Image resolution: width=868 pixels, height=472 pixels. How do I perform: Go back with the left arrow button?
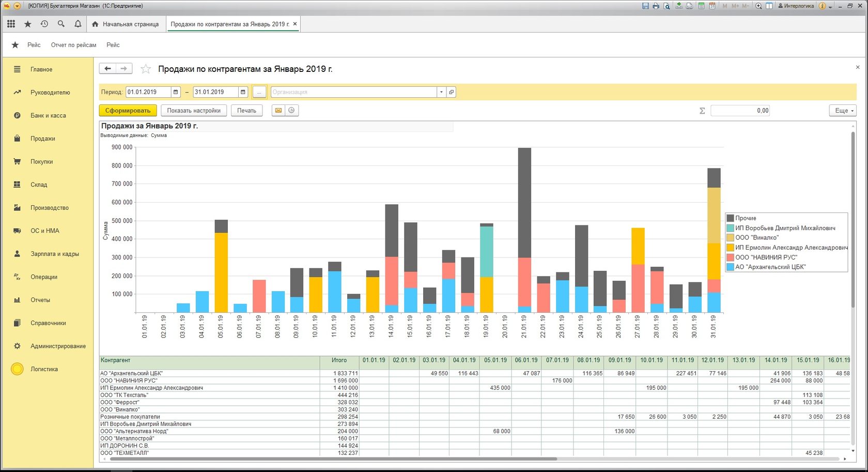[107, 68]
